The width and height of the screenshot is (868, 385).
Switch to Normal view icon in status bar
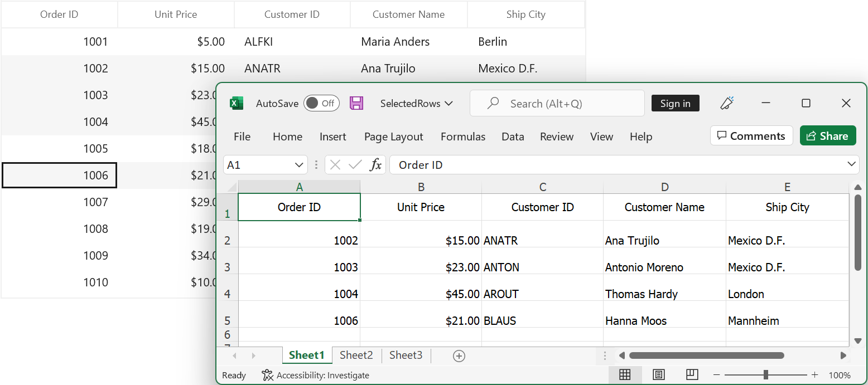[625, 375]
